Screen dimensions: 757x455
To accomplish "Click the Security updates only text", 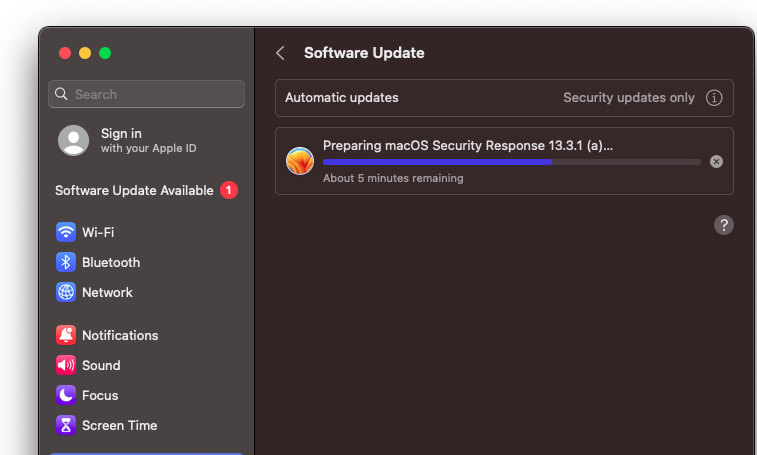I will 628,98.
